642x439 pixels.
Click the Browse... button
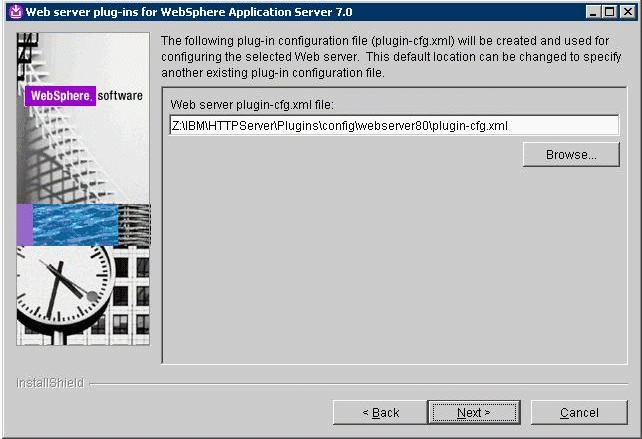click(x=571, y=154)
